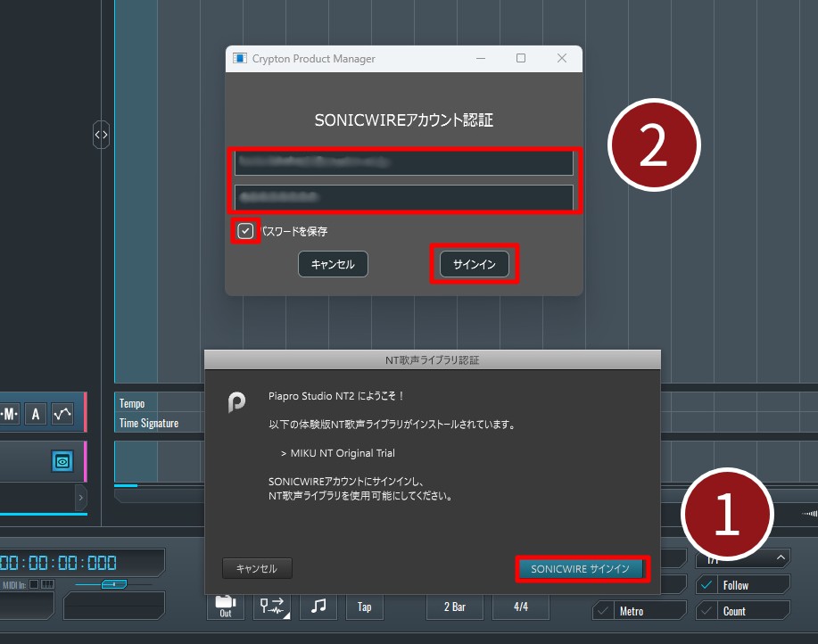The width and height of the screenshot is (818, 644).
Task: Open the signal routing icon menu
Action: coord(272,607)
